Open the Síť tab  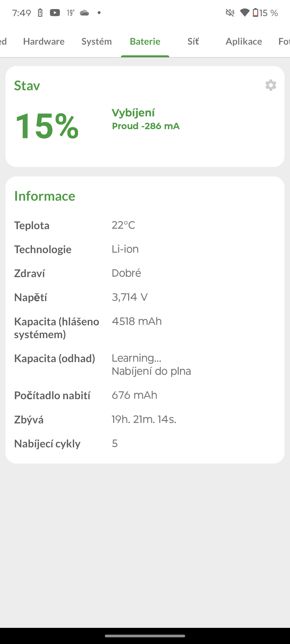(193, 41)
